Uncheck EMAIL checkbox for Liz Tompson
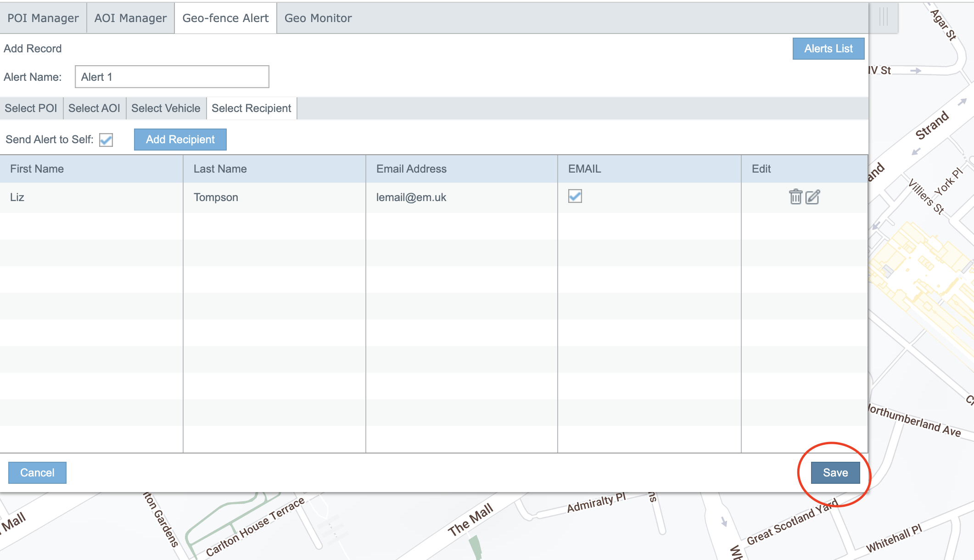Viewport: 974px width, 560px height. pyautogui.click(x=575, y=196)
